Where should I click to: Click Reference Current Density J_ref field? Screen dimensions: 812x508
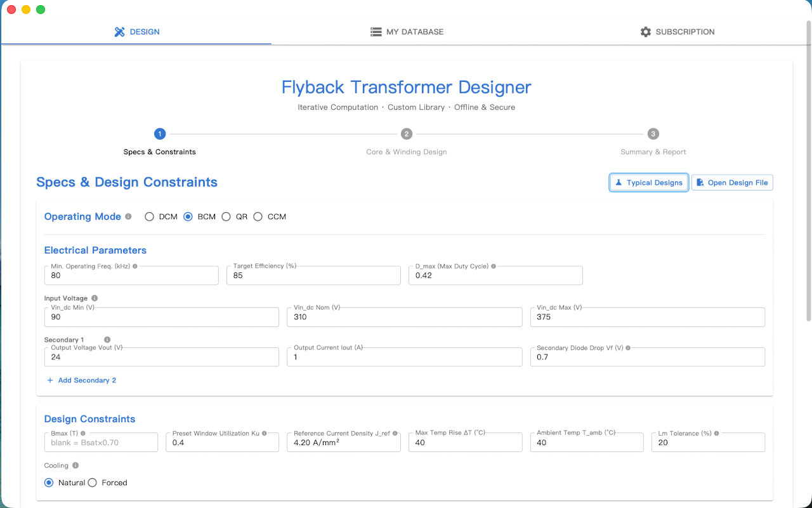pos(344,443)
